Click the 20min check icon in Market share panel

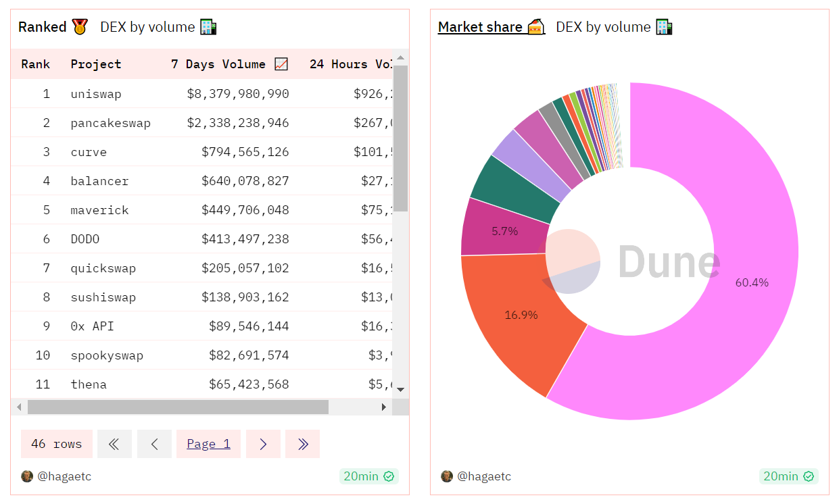[809, 476]
